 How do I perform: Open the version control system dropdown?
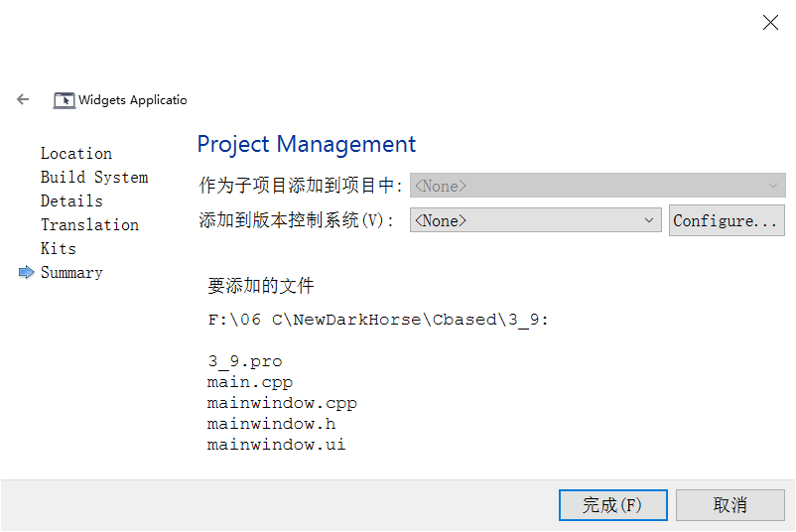[536, 220]
